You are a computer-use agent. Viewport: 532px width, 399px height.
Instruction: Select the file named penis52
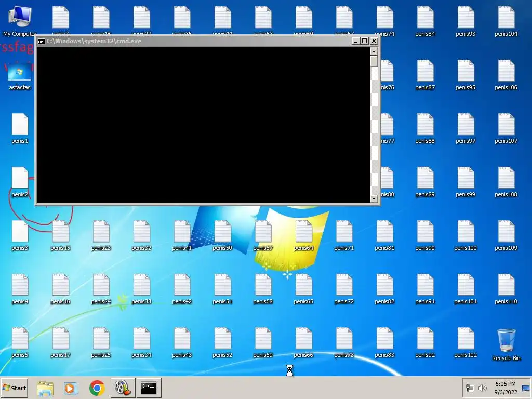tap(222, 343)
